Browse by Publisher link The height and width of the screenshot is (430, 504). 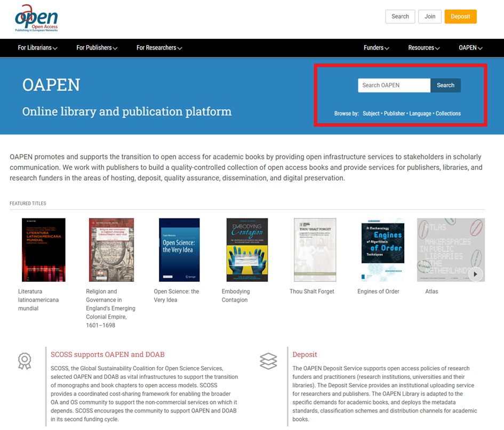(x=394, y=113)
